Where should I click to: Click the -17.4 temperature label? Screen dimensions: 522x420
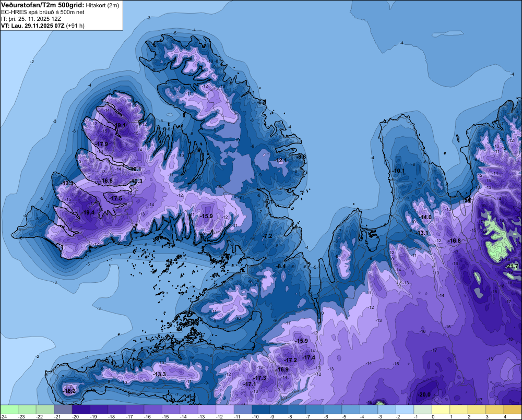tap(309, 357)
